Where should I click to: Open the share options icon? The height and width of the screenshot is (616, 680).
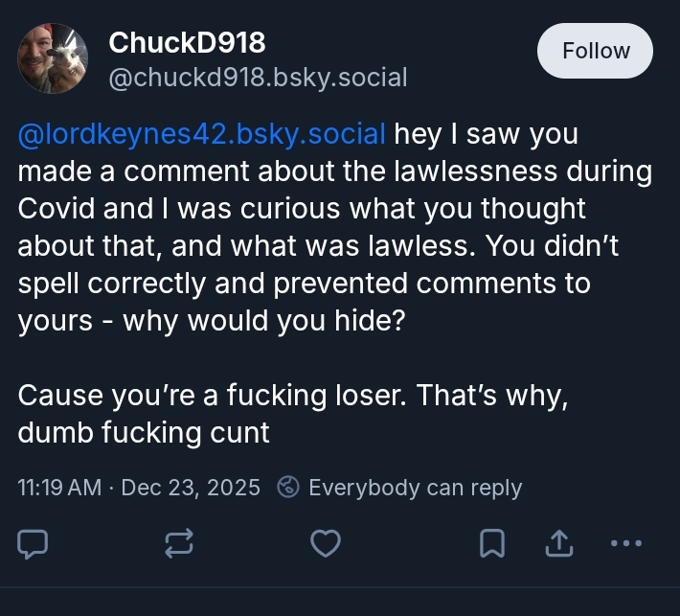(556, 543)
